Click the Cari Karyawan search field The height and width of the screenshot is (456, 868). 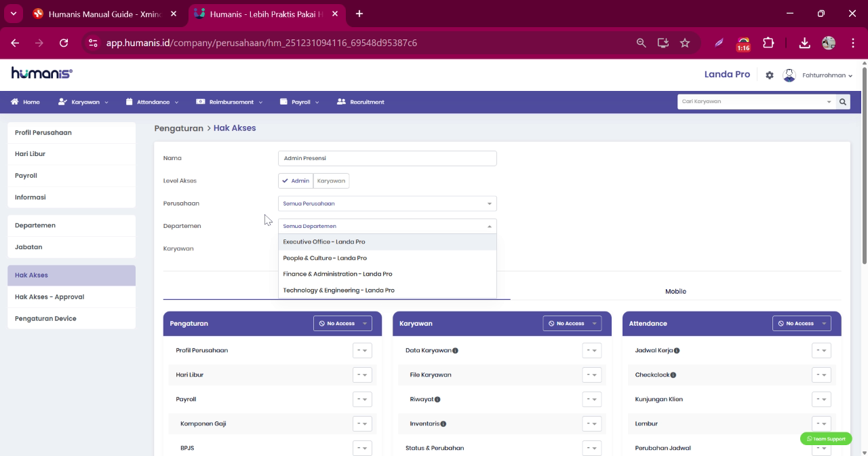(x=756, y=102)
